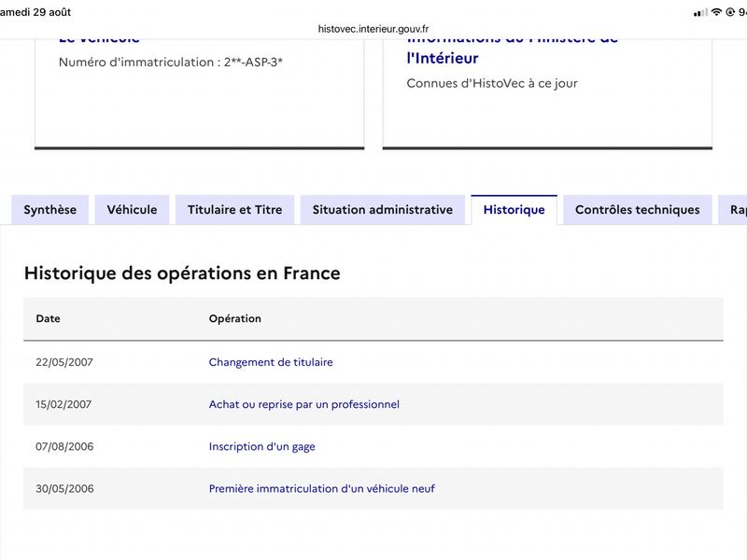Tap the Wi-Fi status icon
The width and height of the screenshot is (747, 560).
(x=716, y=12)
